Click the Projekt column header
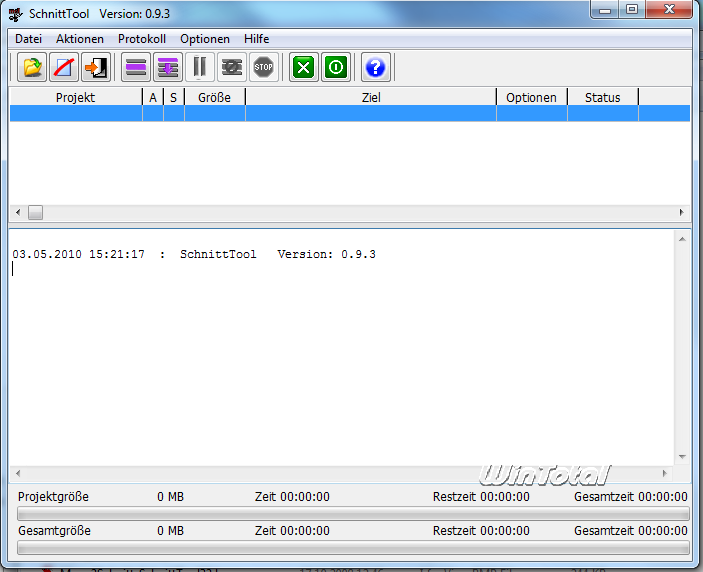 click(x=76, y=97)
